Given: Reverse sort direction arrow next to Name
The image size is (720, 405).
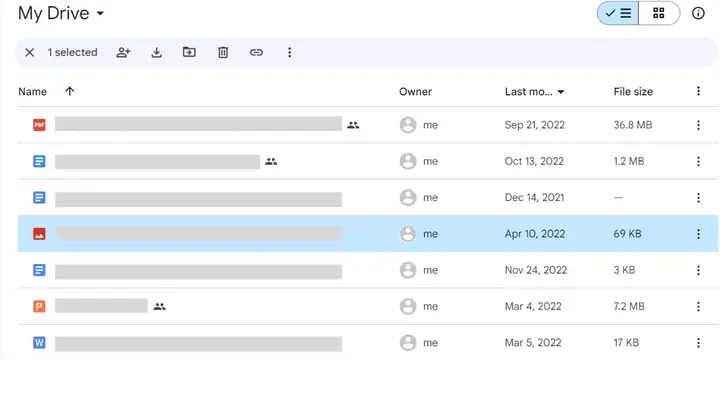Looking at the screenshot, I should click(x=70, y=91).
